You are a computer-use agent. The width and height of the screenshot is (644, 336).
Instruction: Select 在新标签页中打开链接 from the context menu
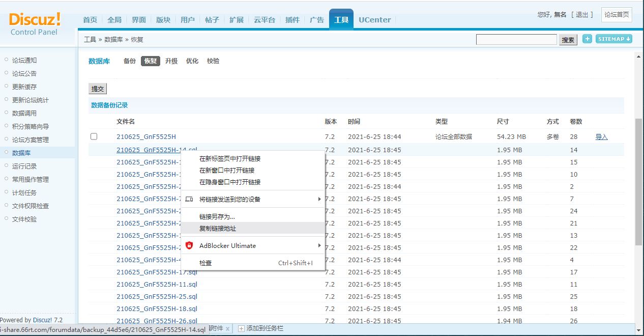(253, 158)
